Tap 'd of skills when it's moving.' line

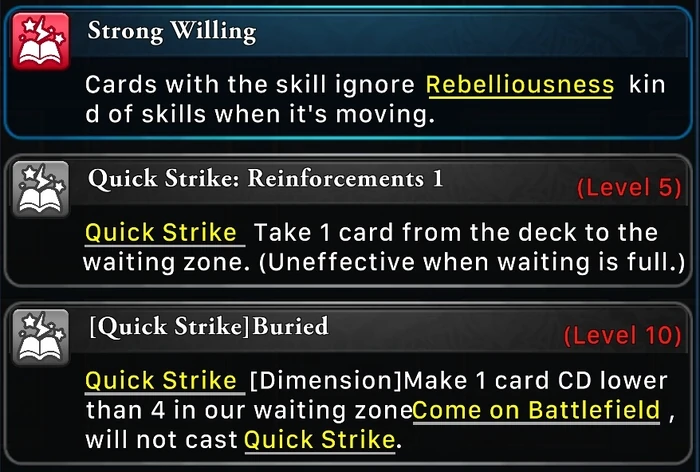coord(260,114)
